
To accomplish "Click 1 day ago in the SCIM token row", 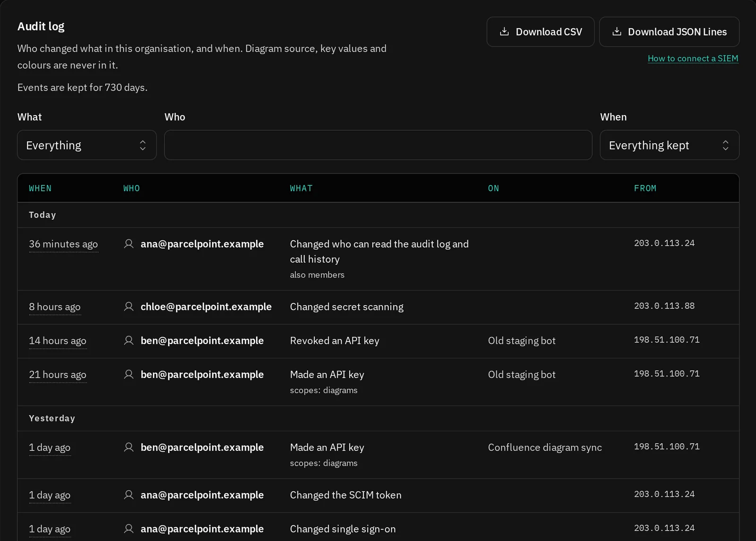I will click(x=50, y=496).
